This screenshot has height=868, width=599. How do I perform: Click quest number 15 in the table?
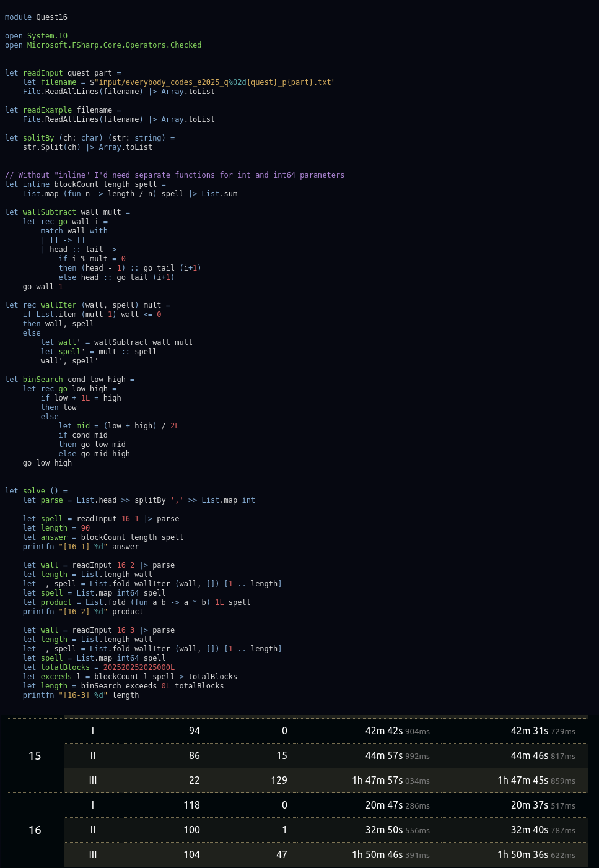click(35, 756)
